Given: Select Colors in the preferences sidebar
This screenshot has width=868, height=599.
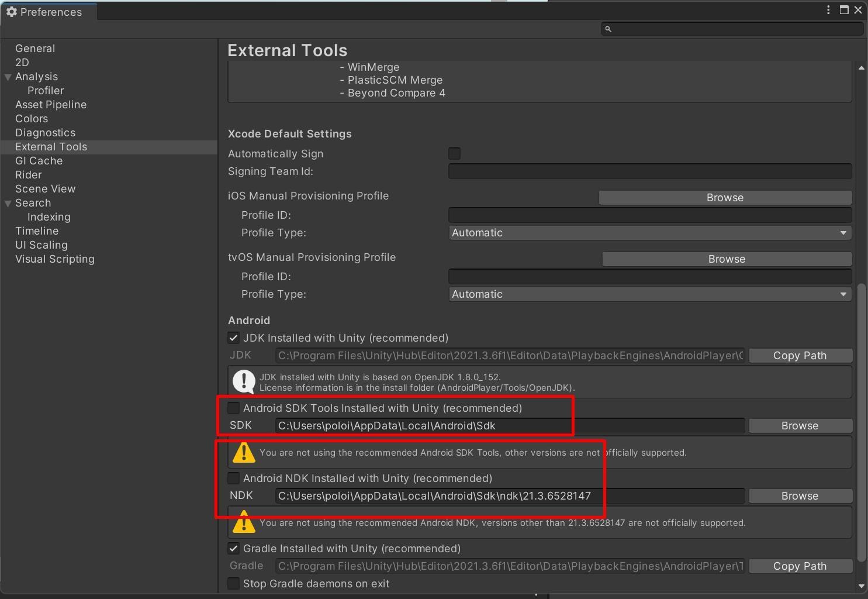Looking at the screenshot, I should (32, 119).
